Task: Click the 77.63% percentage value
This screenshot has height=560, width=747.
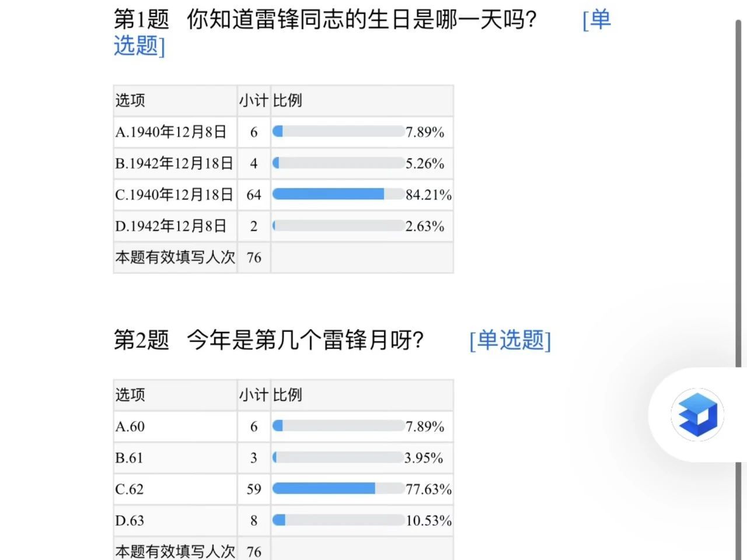Action: click(428, 489)
